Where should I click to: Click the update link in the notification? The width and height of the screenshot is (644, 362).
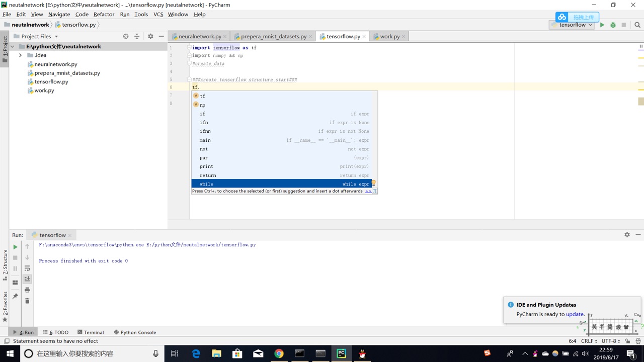(x=575, y=314)
